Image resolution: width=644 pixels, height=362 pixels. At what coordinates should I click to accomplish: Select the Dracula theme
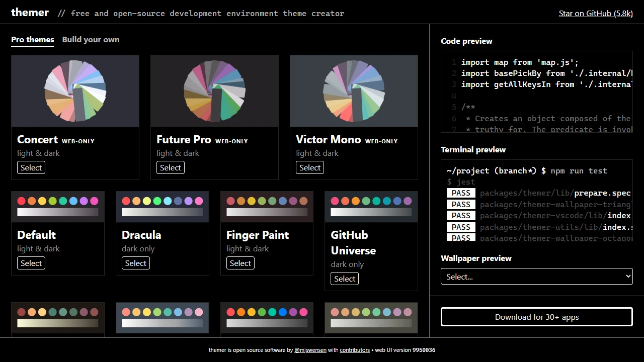(135, 263)
